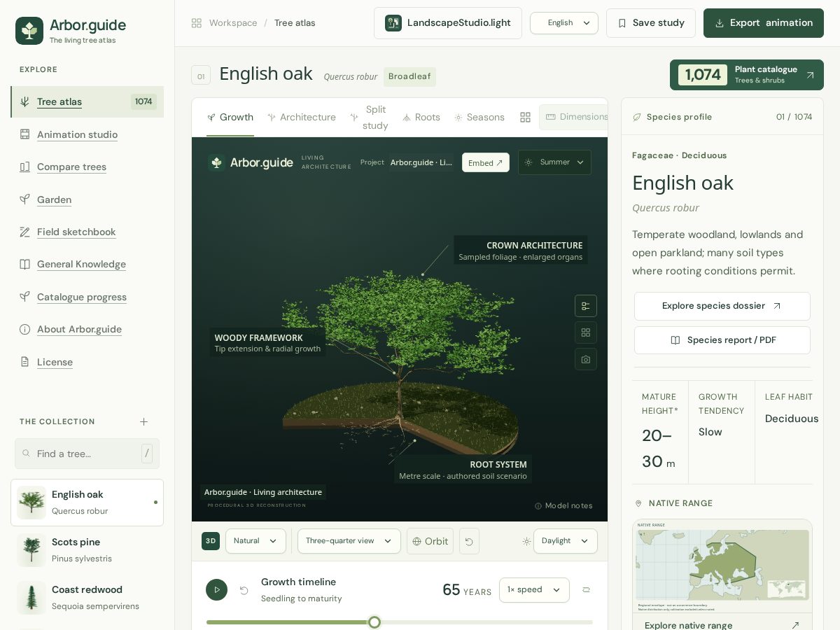840x630 pixels.
Task: Click the Project name field in the viewport
Action: tap(421, 162)
